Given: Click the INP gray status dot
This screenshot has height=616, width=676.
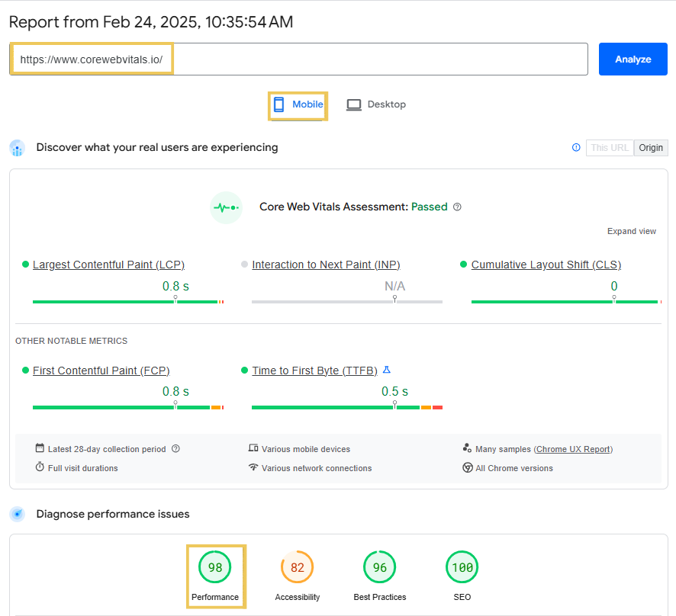Looking at the screenshot, I should click(244, 264).
